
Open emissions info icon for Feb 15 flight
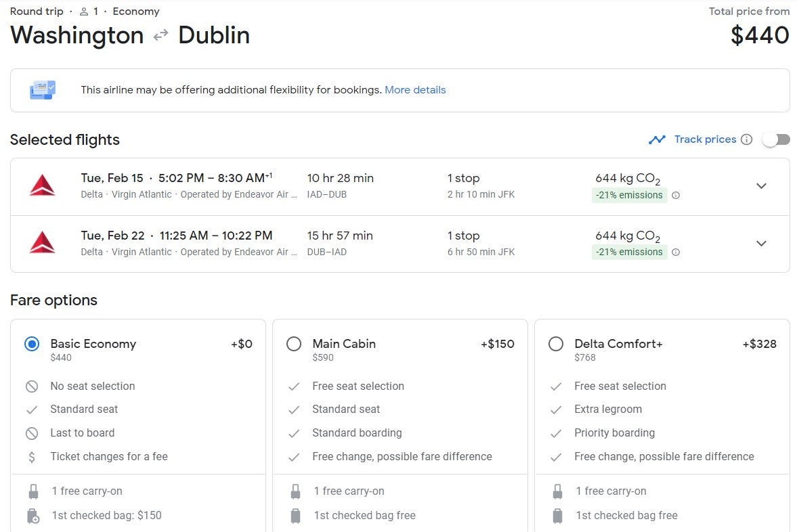pos(676,195)
